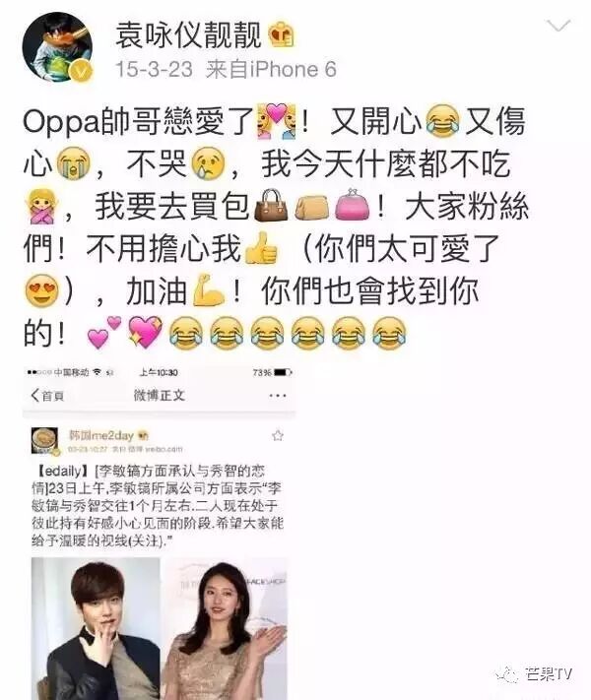591x700 pixels.
Task: Tap the thumbs up emoji
Action: pos(260,248)
